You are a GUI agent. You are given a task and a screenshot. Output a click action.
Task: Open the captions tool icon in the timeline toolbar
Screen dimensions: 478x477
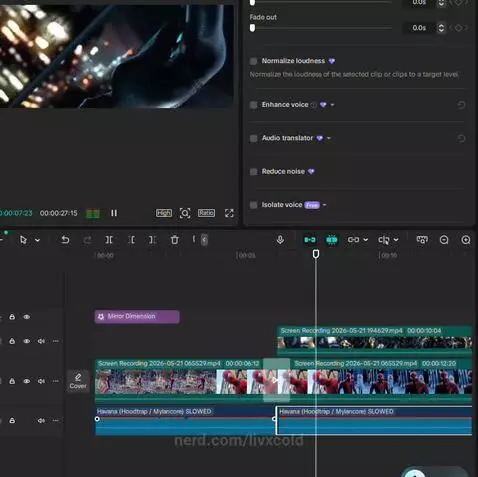point(422,240)
